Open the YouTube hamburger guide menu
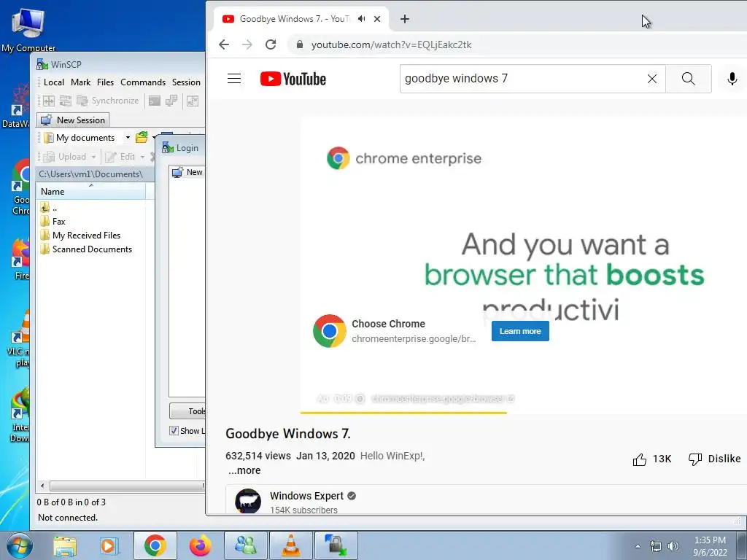 tap(234, 79)
